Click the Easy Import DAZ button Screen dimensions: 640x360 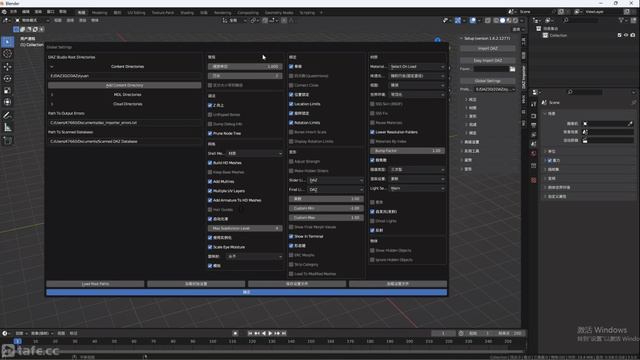coord(487,60)
